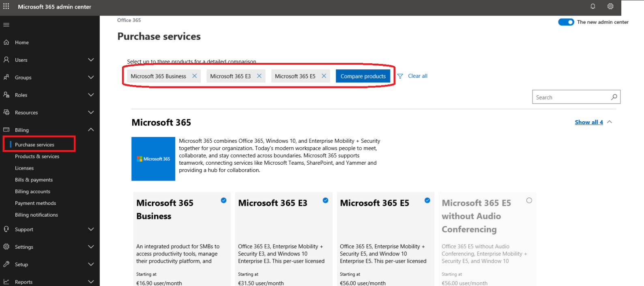Image resolution: width=644 pixels, height=286 pixels.
Task: Expand the Settings menu chevron
Action: pos(91,247)
